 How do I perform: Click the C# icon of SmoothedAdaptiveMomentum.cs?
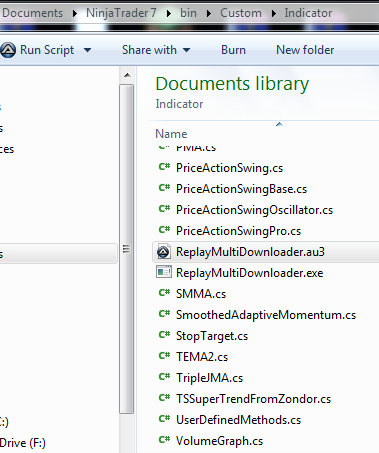[x=164, y=314]
